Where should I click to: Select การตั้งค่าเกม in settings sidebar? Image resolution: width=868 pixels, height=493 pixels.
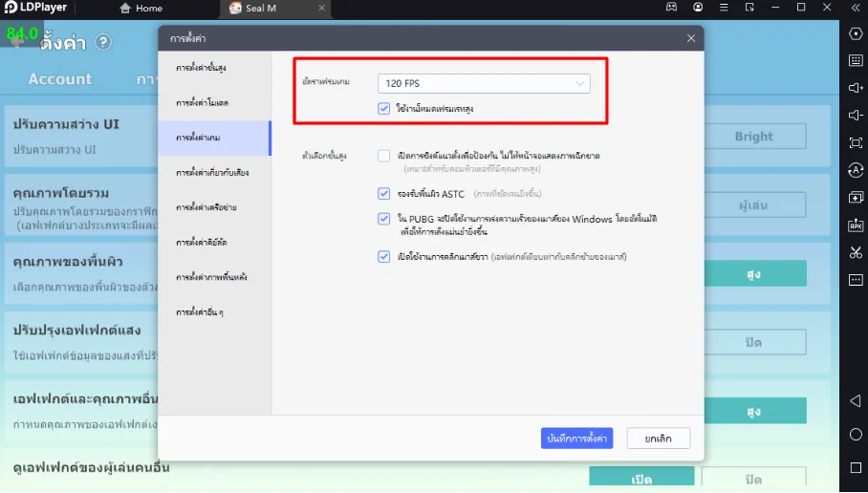pyautogui.click(x=214, y=138)
